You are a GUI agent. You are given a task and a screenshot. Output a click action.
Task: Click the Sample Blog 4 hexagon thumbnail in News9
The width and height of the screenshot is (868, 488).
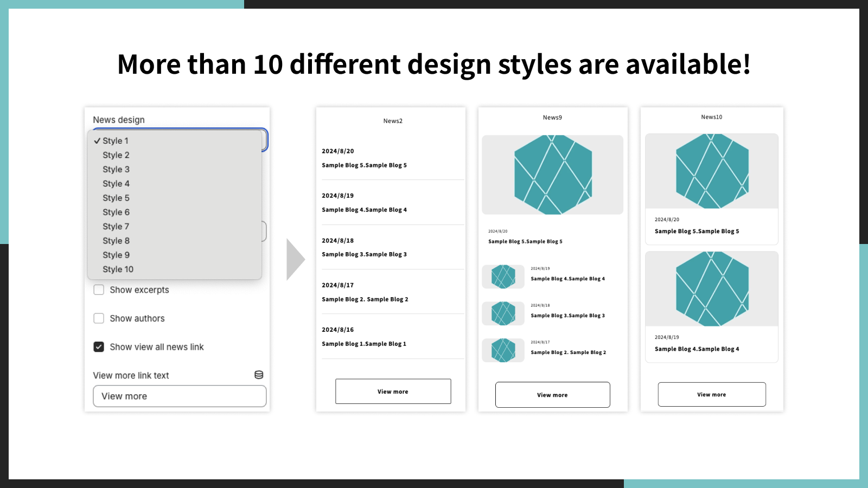click(x=503, y=277)
